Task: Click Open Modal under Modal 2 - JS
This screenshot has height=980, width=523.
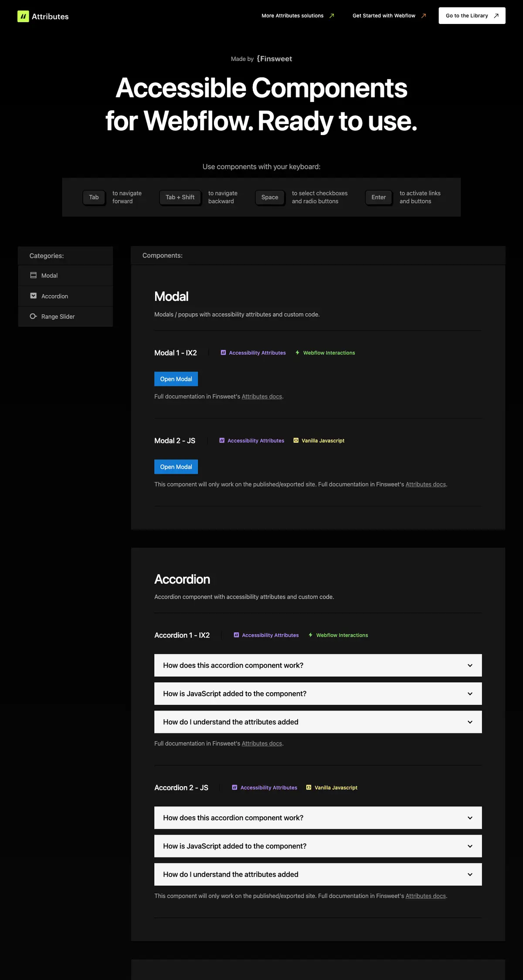Action: (x=176, y=467)
